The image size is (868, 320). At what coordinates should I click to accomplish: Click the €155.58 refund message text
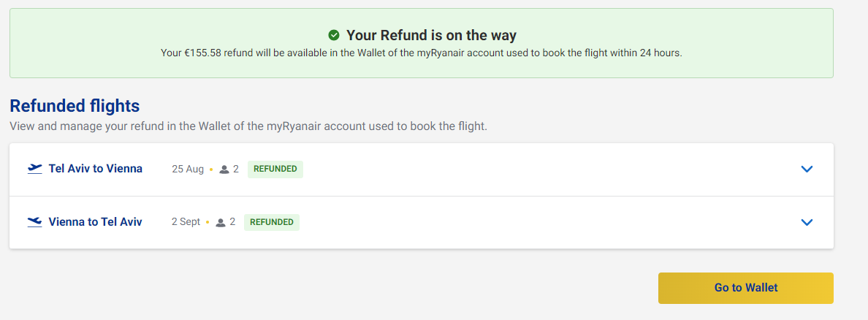click(421, 53)
